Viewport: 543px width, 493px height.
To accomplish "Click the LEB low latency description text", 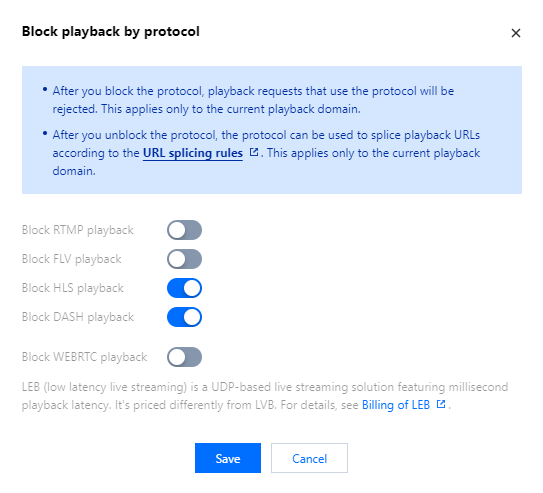I will (x=265, y=396).
